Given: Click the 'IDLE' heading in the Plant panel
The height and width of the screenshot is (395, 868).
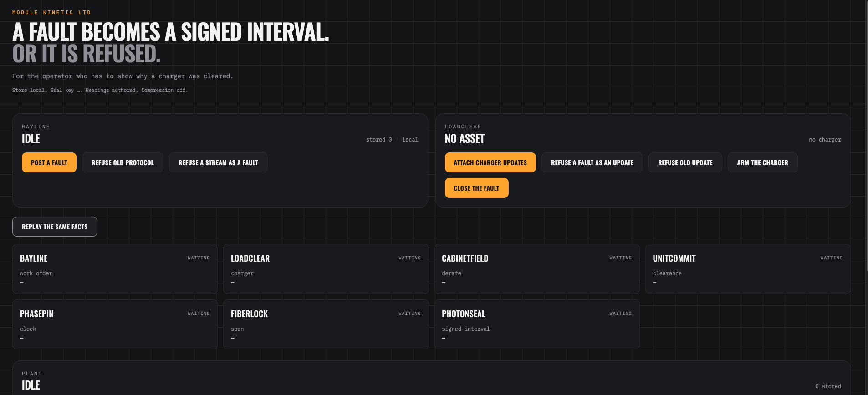Looking at the screenshot, I should coord(31,385).
